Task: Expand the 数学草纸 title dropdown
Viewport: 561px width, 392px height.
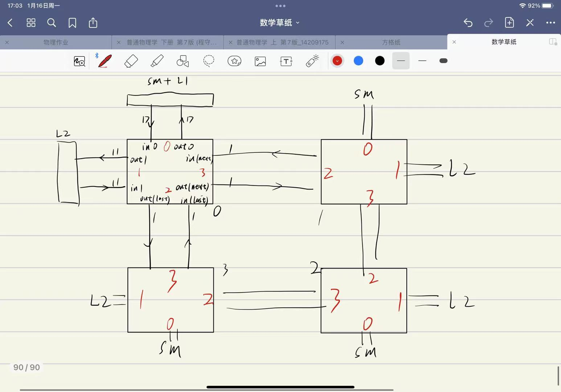Action: (x=280, y=23)
